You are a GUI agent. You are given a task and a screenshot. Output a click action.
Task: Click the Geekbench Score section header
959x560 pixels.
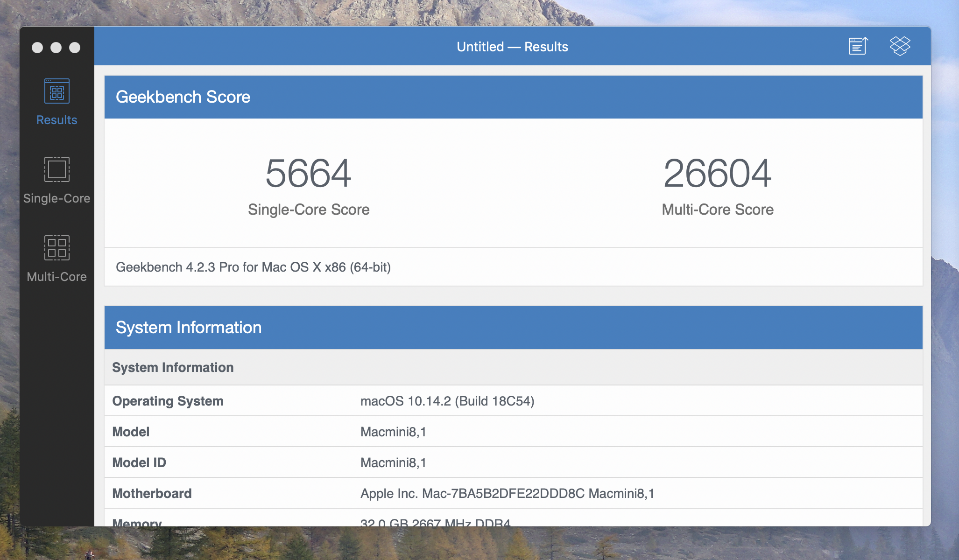tap(183, 97)
